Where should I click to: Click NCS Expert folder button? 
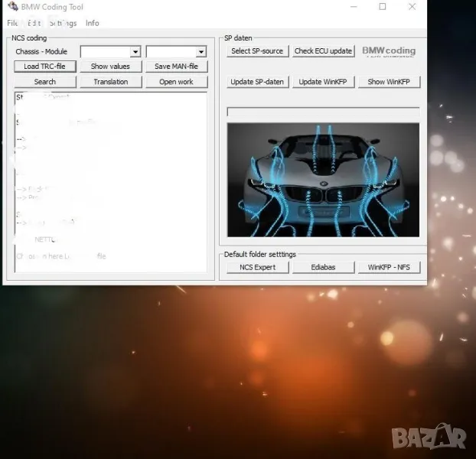pyautogui.click(x=257, y=267)
